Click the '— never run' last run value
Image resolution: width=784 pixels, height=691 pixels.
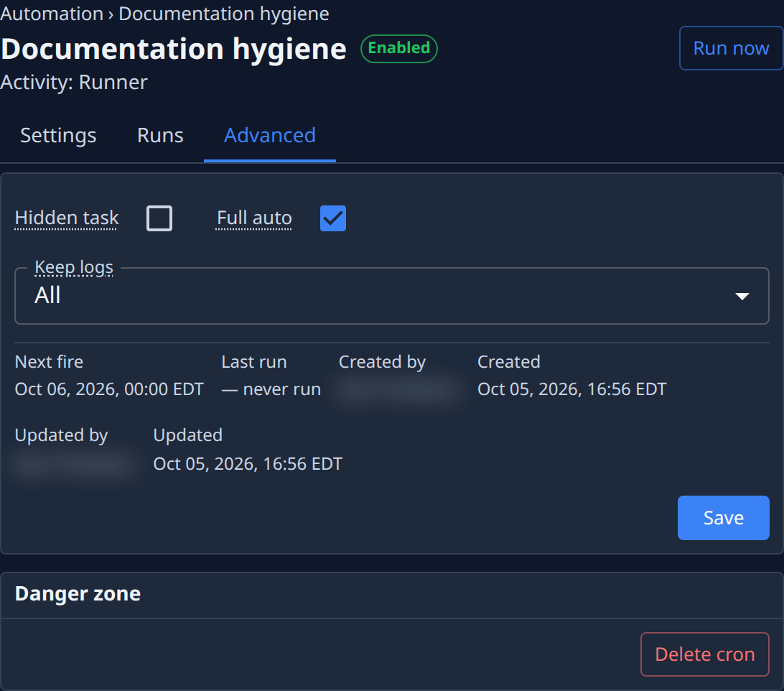tap(271, 389)
